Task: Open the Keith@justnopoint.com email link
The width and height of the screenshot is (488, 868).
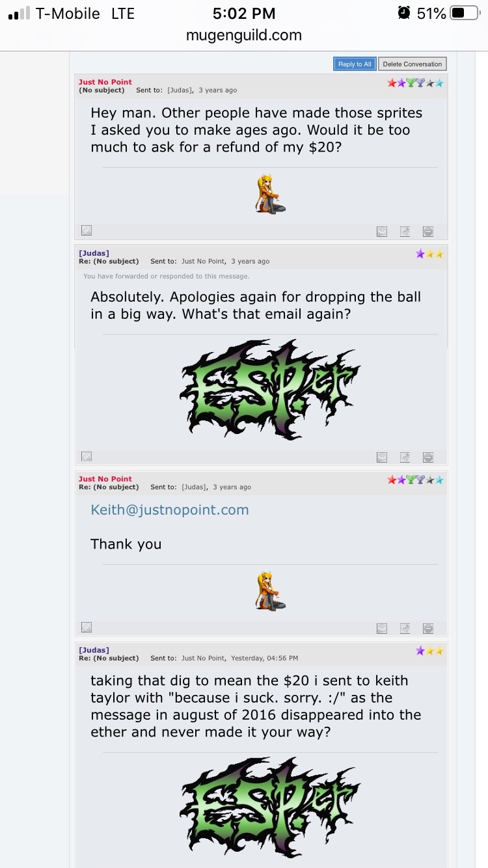Action: [x=170, y=510]
